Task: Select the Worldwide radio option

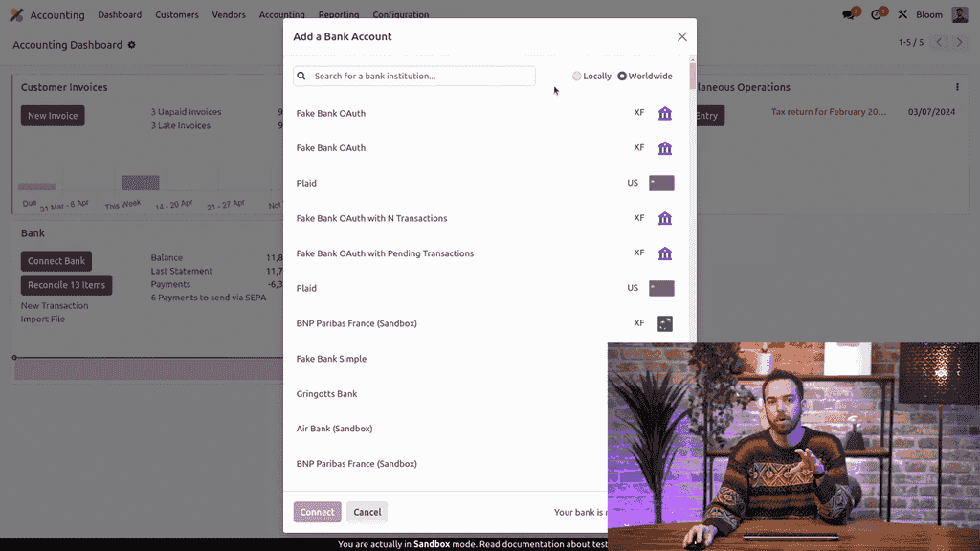Action: point(622,77)
